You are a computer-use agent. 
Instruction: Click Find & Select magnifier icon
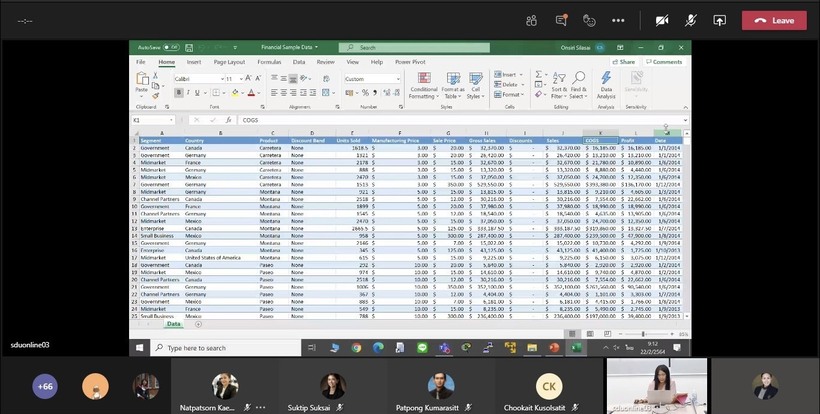[578, 78]
